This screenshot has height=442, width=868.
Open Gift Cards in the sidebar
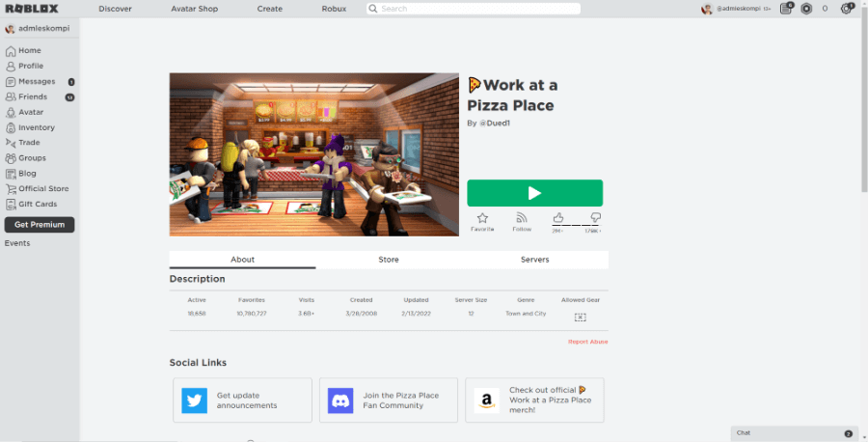[31, 204]
